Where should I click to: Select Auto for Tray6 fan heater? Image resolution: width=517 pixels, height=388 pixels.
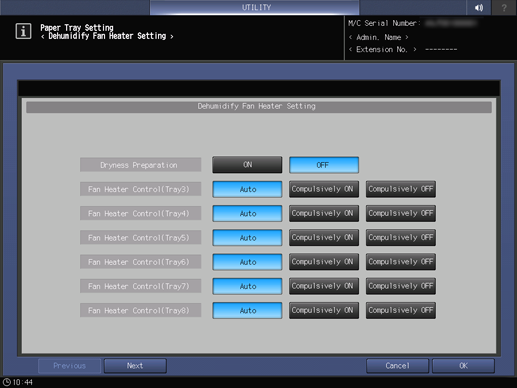pyautogui.click(x=247, y=262)
